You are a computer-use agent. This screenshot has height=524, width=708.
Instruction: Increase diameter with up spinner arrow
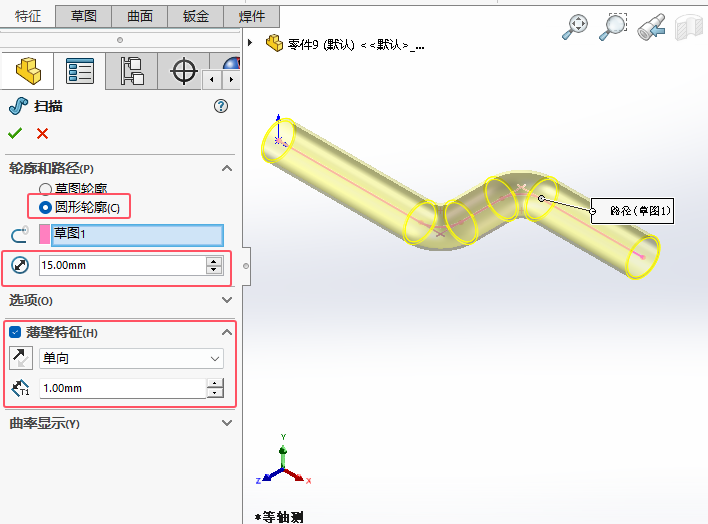click(x=214, y=261)
